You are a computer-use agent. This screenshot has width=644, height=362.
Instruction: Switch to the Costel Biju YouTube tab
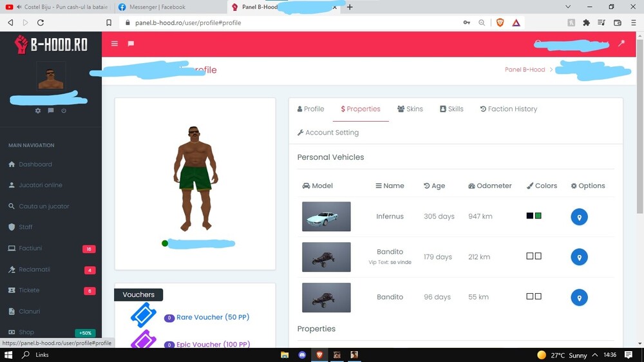pos(57,7)
